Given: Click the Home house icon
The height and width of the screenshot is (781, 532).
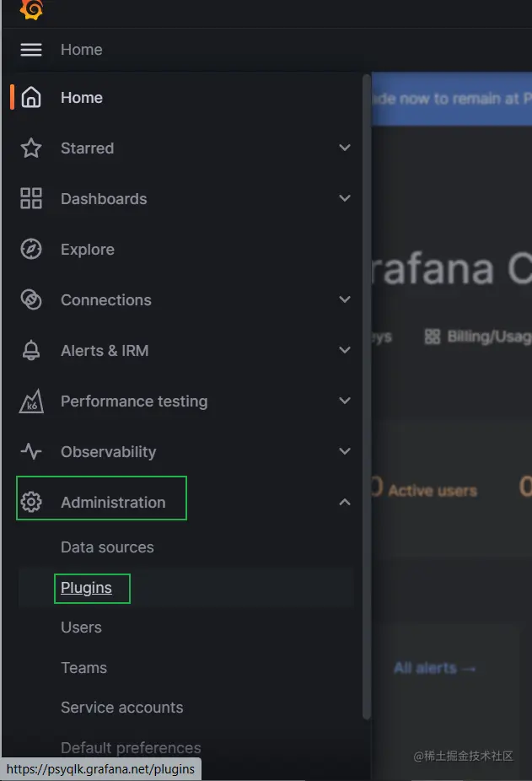Looking at the screenshot, I should (31, 98).
